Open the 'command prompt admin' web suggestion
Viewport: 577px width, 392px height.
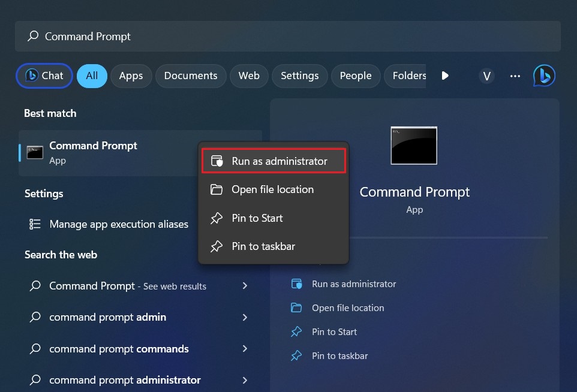[140, 317]
